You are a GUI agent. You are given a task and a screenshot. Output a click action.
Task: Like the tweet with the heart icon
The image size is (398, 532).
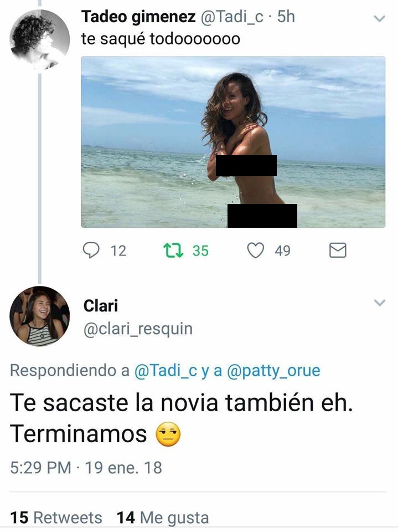(255, 250)
